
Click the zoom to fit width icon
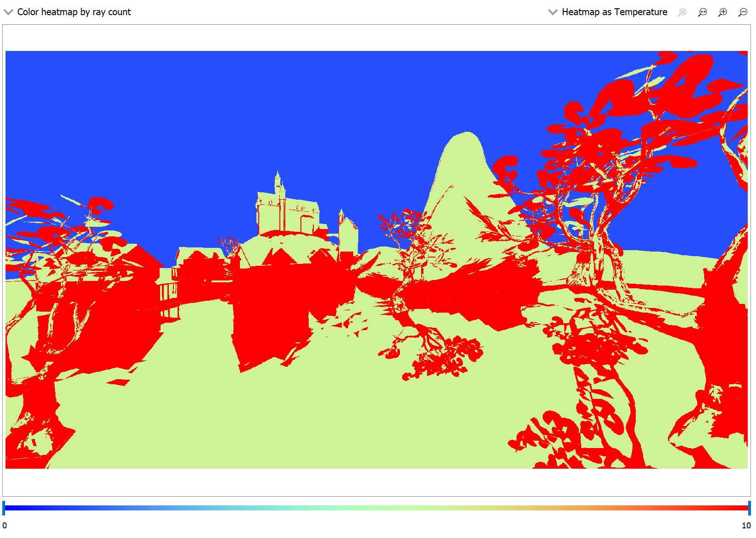702,12
